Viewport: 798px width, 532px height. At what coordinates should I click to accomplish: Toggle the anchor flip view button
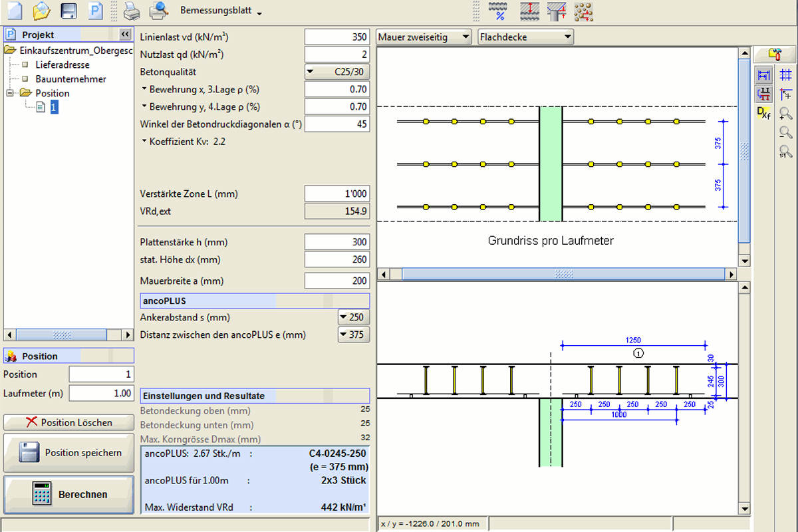click(764, 94)
